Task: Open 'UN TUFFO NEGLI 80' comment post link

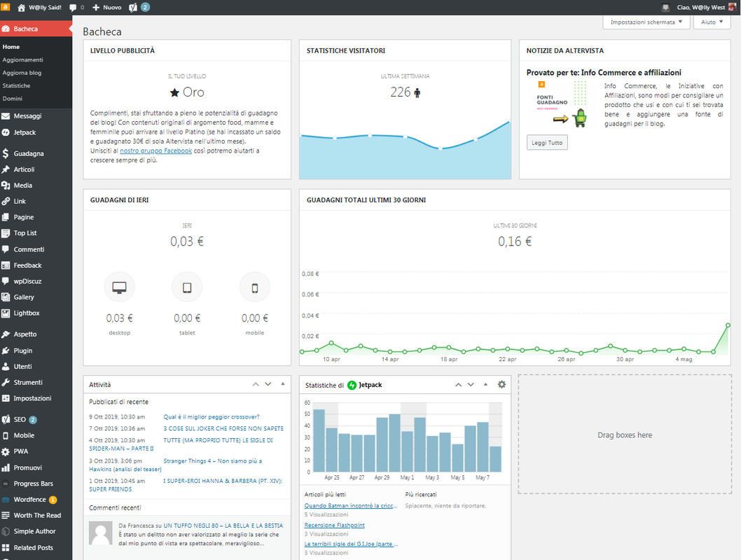Action: [x=223, y=526]
